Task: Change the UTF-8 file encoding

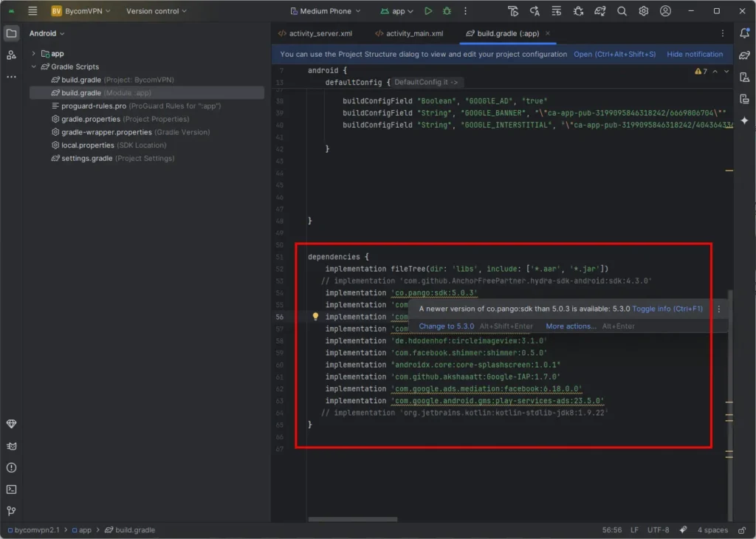Action: pyautogui.click(x=658, y=530)
